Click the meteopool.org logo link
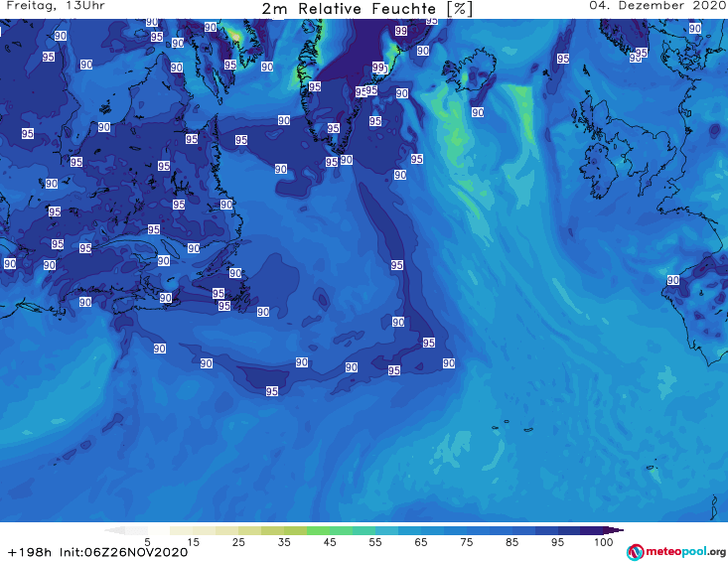Viewport: 728px width, 562px height. coord(676,552)
